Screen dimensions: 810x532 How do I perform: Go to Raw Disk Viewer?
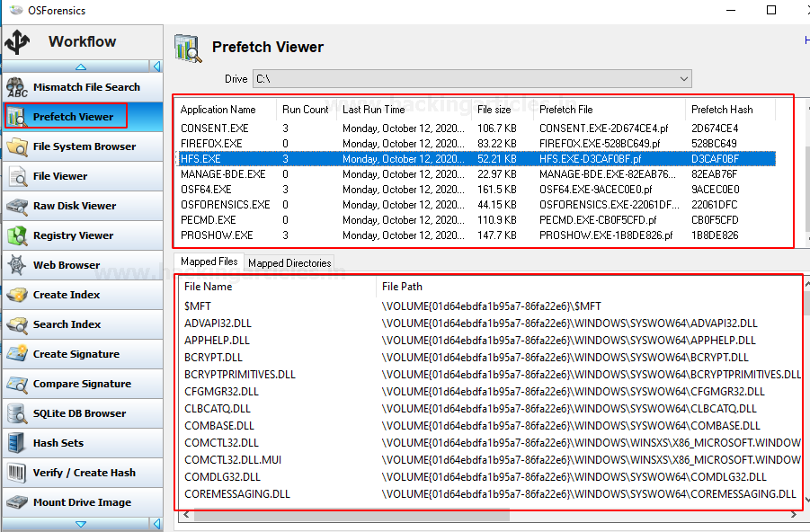(x=83, y=206)
